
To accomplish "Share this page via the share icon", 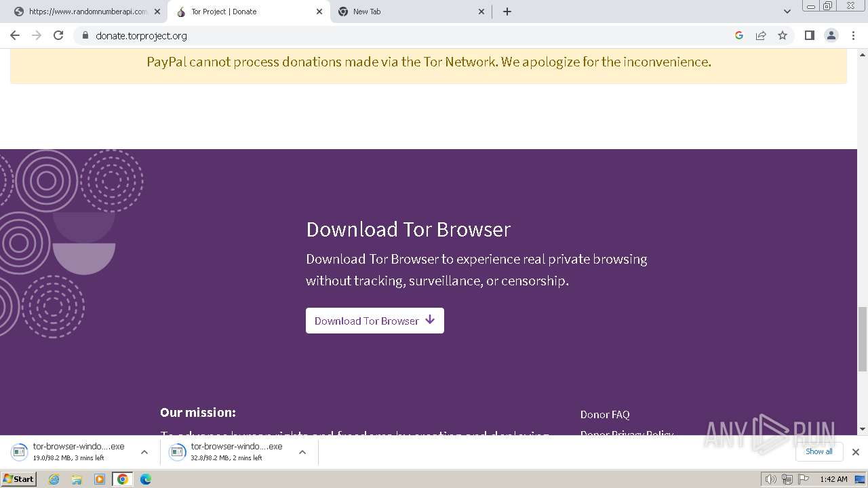I will tap(761, 35).
